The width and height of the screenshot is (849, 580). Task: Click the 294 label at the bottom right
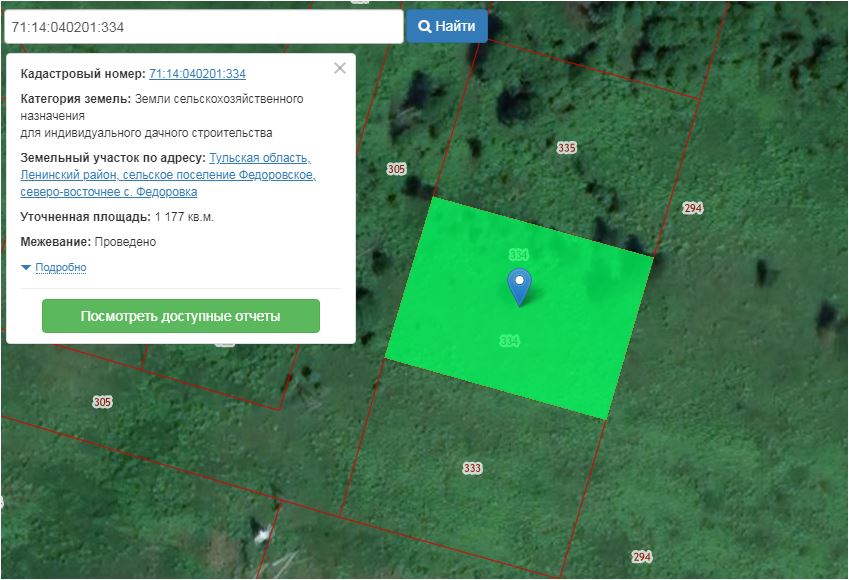tap(642, 557)
